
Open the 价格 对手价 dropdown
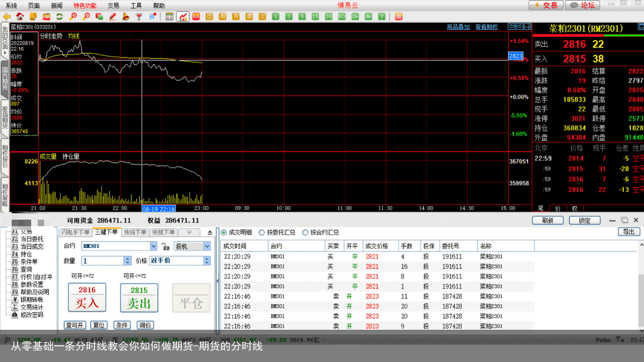click(x=207, y=260)
